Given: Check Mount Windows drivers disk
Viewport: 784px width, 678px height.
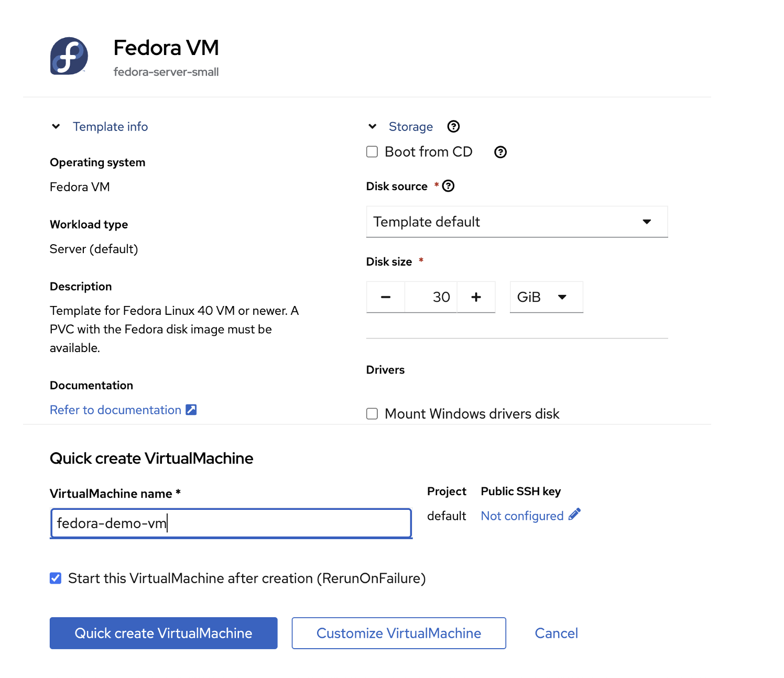Looking at the screenshot, I should pyautogui.click(x=372, y=413).
